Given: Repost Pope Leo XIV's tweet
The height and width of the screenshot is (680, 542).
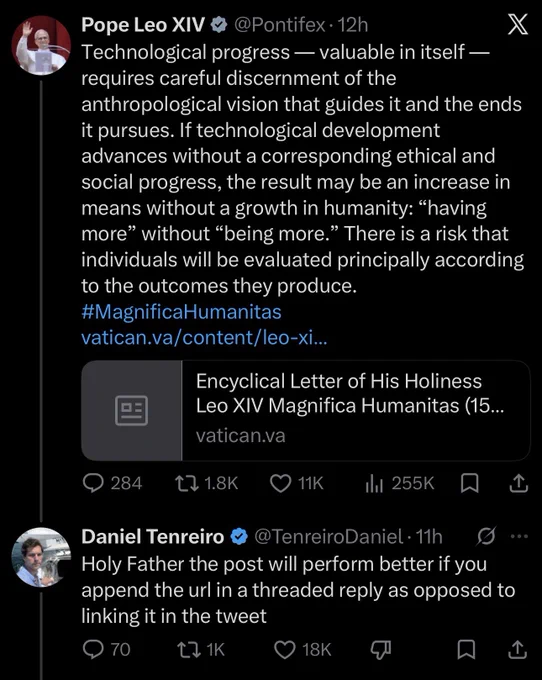Looking at the screenshot, I should coord(206,483).
